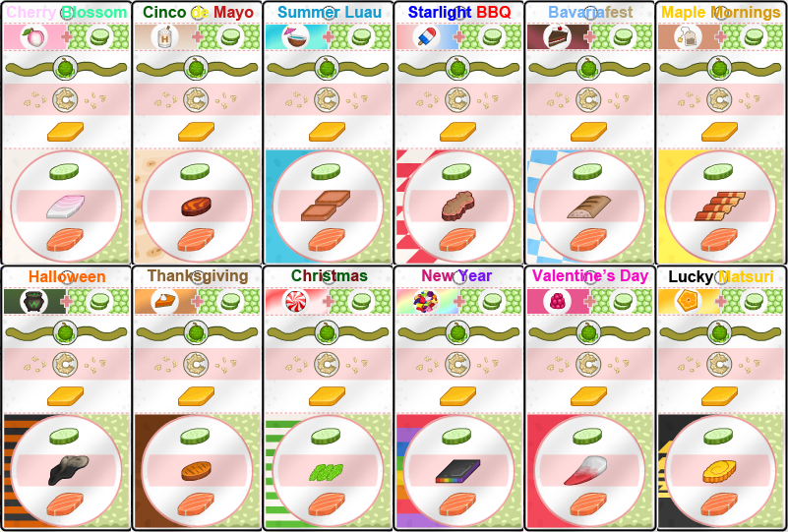The image size is (788, 532).
Task: Click the peppermint candy icon in Christmas
Action: pos(295,302)
